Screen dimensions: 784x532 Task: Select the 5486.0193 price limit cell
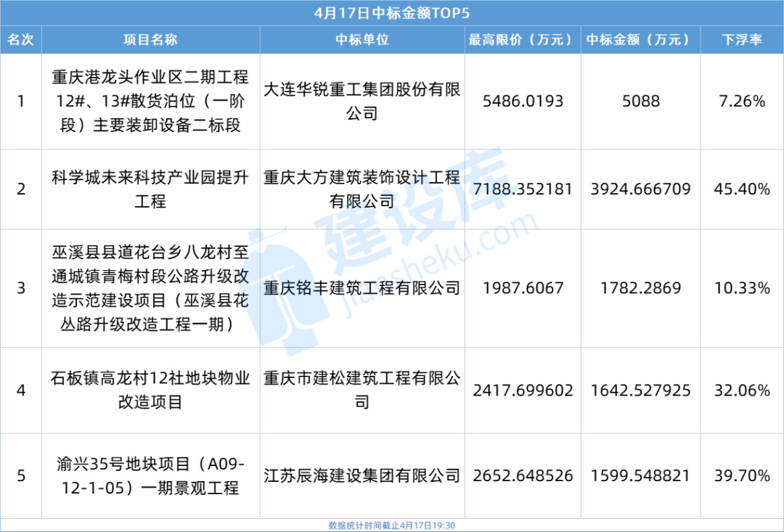coord(523,102)
